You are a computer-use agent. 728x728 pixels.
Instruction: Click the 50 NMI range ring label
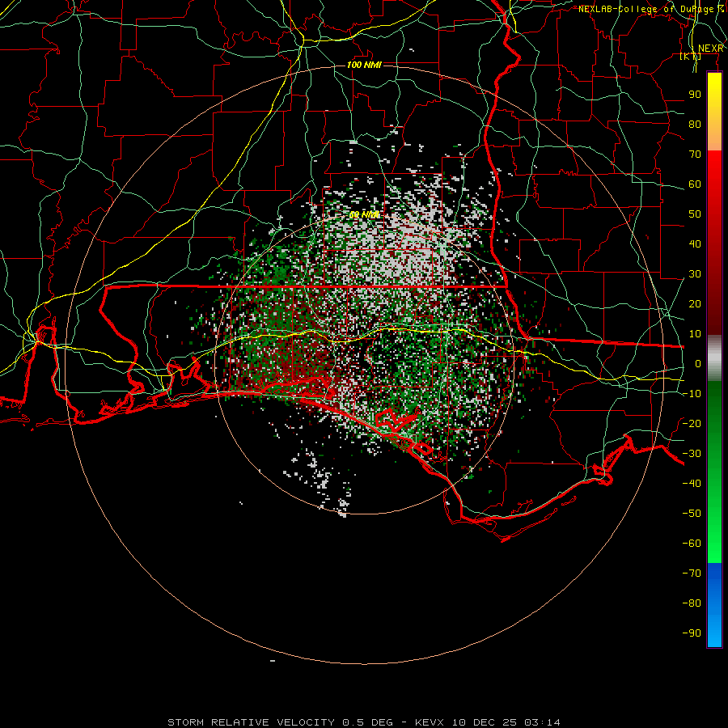[365, 214]
